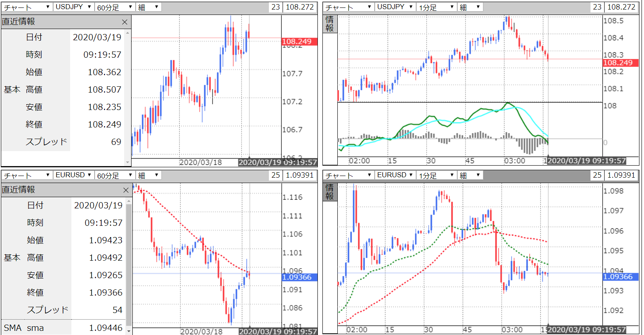This screenshot has width=644, height=335.
Task: Select the blue 1.09366 price tag on the EURUSD 60分足 chart
Action: pos(299,277)
